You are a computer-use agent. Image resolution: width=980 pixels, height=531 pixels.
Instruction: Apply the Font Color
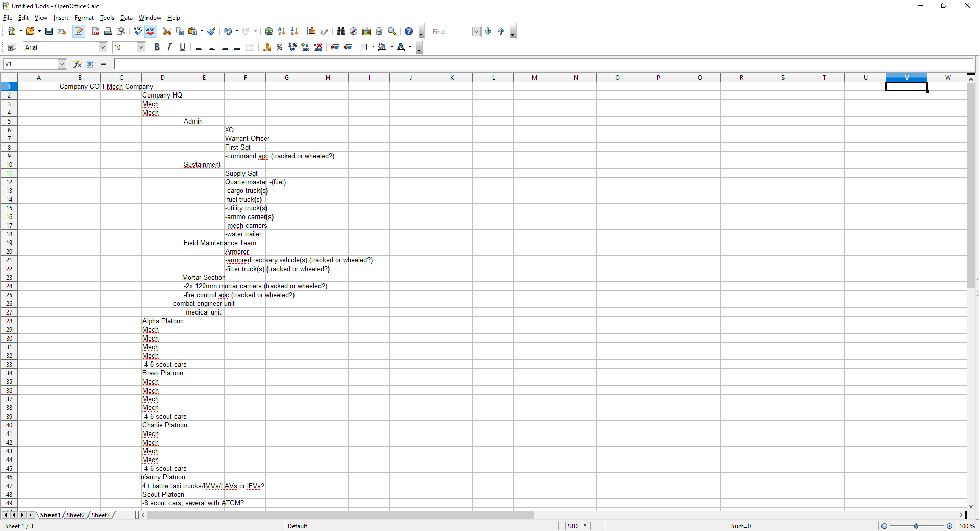pyautogui.click(x=401, y=47)
